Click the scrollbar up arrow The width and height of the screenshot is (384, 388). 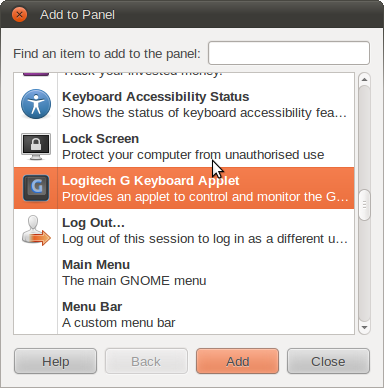364,79
